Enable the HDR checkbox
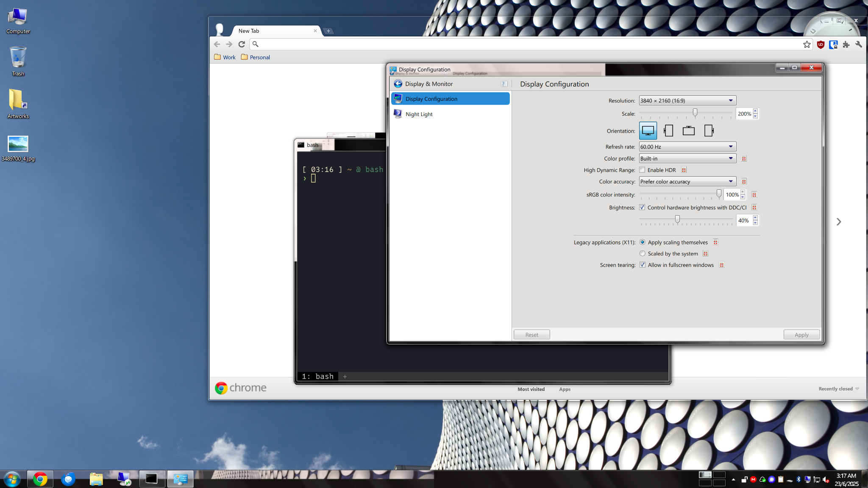Screen dimensions: 868x488 coord(643,170)
